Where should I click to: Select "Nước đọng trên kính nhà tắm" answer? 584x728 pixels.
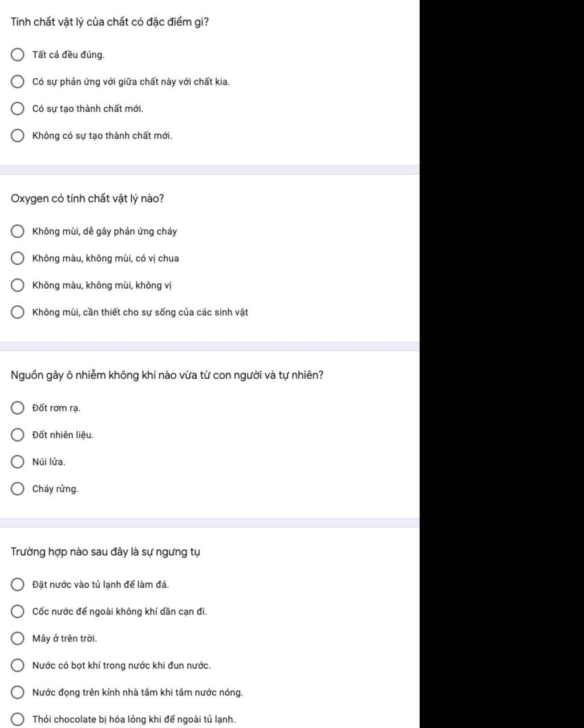[18, 693]
